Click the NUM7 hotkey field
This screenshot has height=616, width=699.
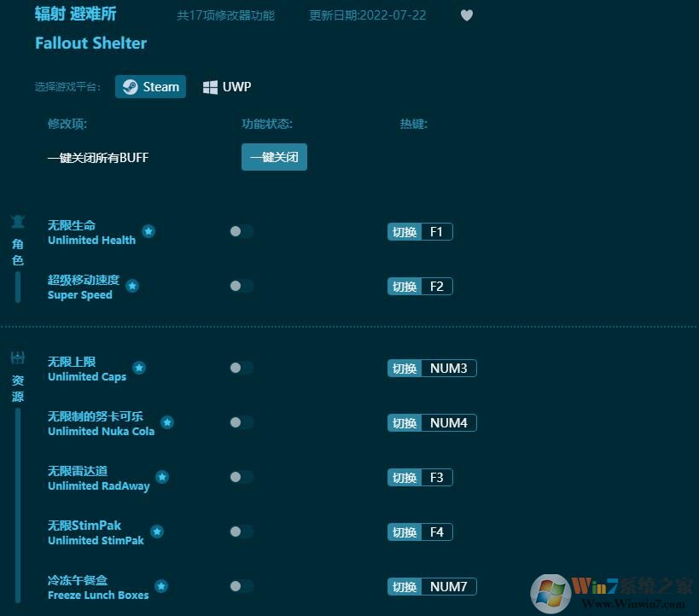[449, 587]
